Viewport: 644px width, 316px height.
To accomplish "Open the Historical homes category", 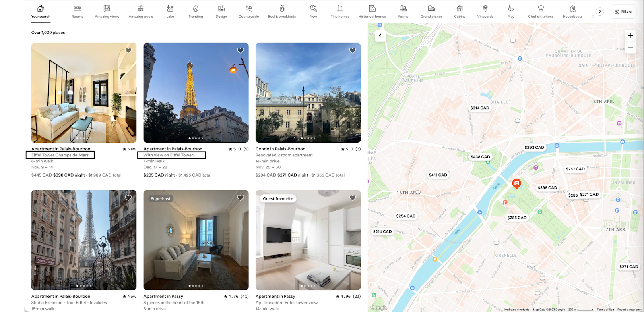I will (x=372, y=12).
